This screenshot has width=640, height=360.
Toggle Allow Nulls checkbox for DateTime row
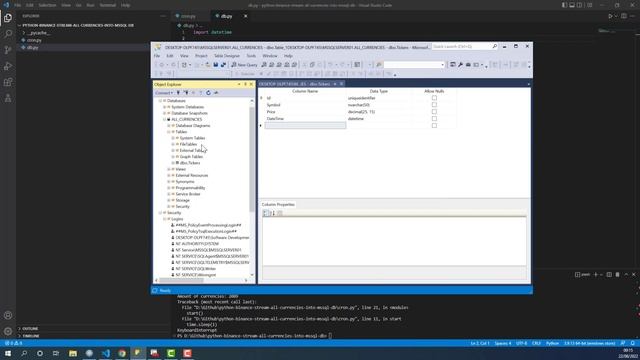(434, 118)
